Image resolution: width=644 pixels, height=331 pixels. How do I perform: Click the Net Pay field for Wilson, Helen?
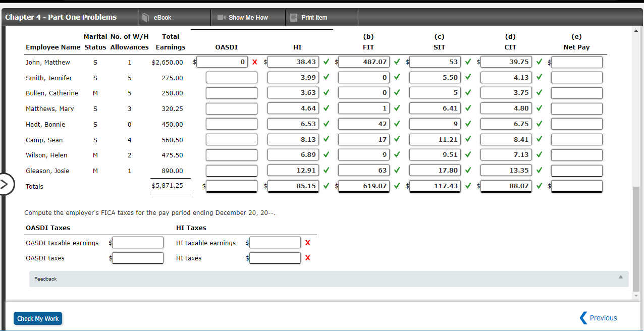577,155
